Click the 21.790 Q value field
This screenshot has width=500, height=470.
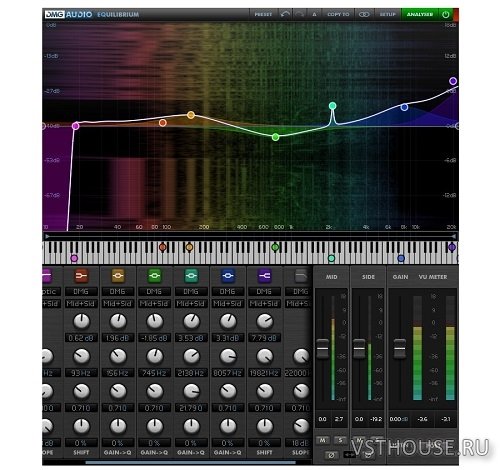[x=191, y=408]
